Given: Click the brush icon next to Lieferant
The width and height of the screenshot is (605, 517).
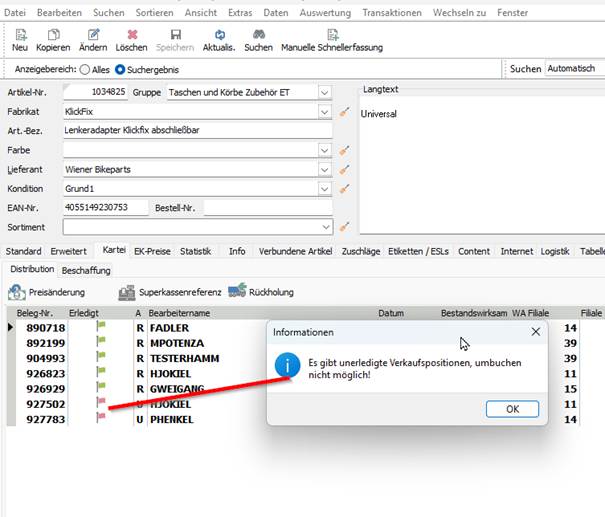Looking at the screenshot, I should click(344, 170).
